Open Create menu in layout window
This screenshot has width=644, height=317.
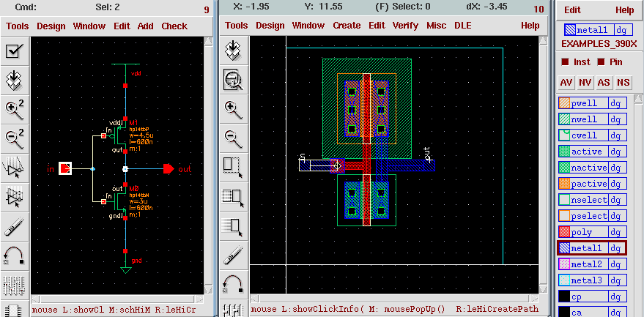(347, 26)
